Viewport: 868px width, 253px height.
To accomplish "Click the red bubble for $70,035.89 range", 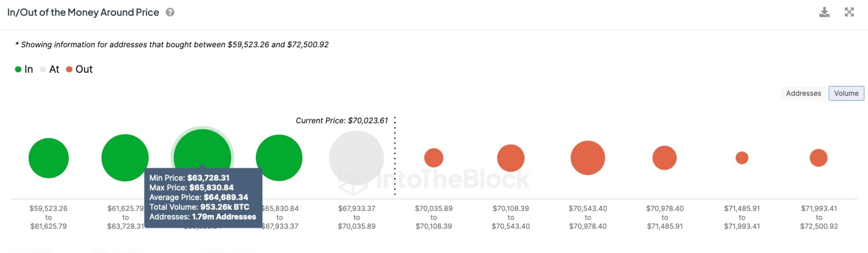I will tap(434, 158).
